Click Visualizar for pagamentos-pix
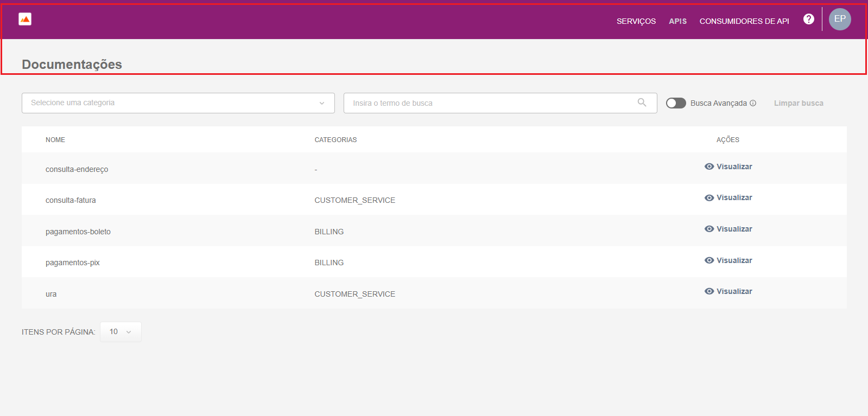Screen dimensions: 868x416 [x=734, y=260]
